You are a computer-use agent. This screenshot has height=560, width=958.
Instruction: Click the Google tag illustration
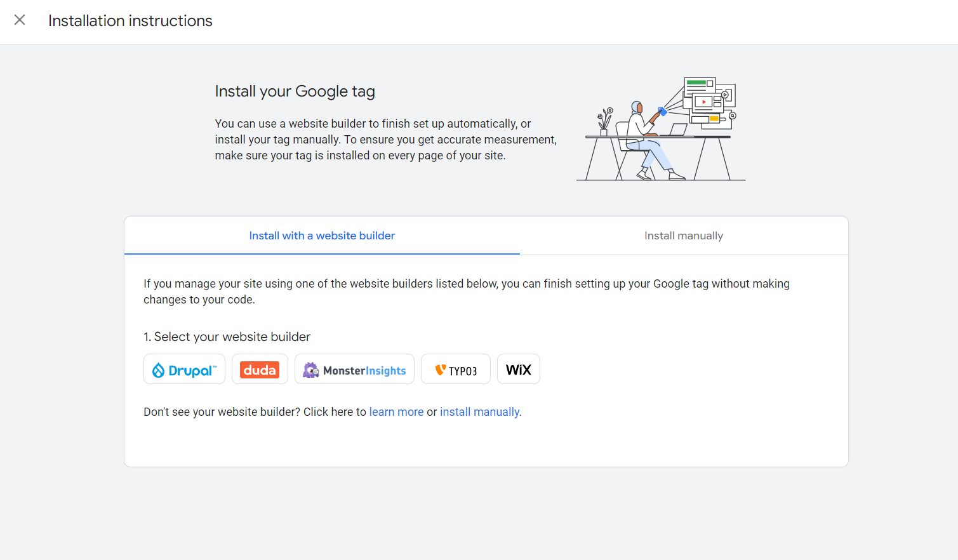pyautogui.click(x=661, y=129)
